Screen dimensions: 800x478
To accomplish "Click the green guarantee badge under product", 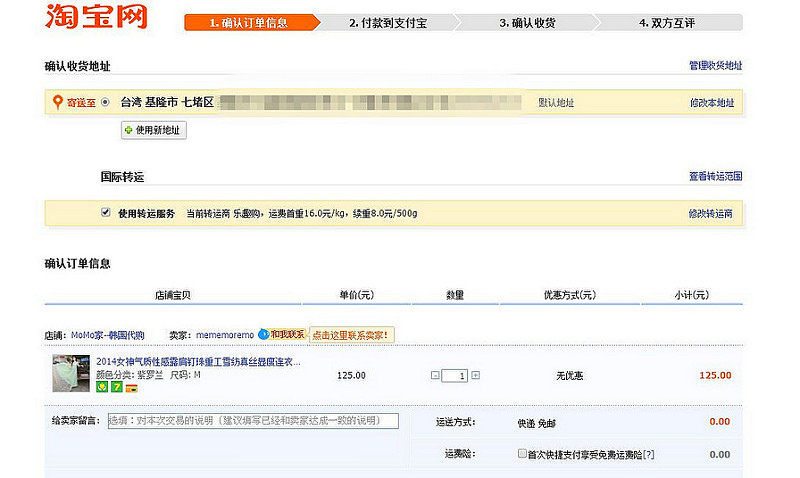I will pyautogui.click(x=102, y=386).
